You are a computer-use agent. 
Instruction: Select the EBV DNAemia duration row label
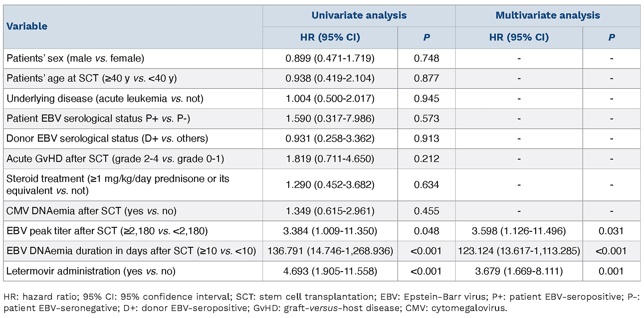pyautogui.click(x=131, y=251)
